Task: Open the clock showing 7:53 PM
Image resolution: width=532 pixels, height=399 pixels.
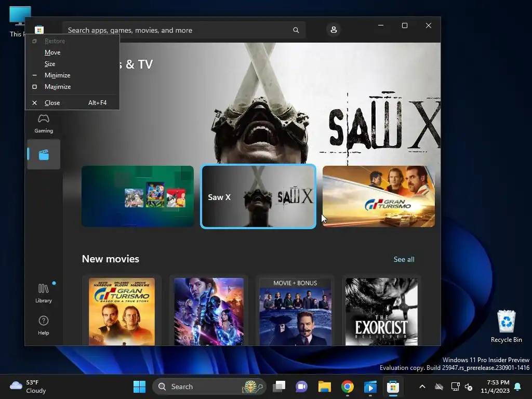Action: [x=495, y=387]
